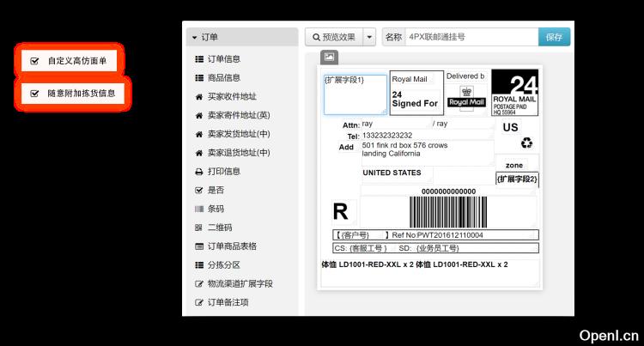
Task: Click the QR code icon beside 二维码
Action: pos(199,228)
